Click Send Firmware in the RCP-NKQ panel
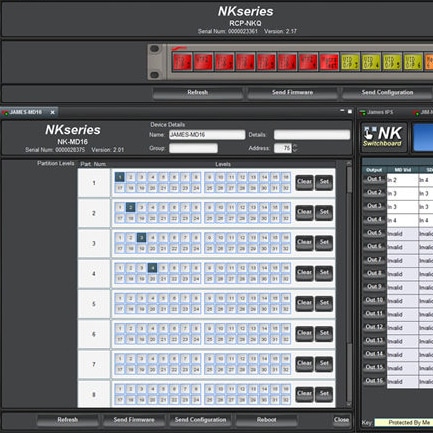The height and width of the screenshot is (433, 433). point(292,93)
